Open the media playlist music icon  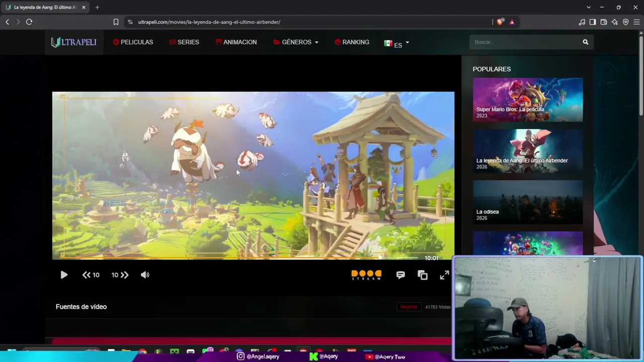[582, 22]
